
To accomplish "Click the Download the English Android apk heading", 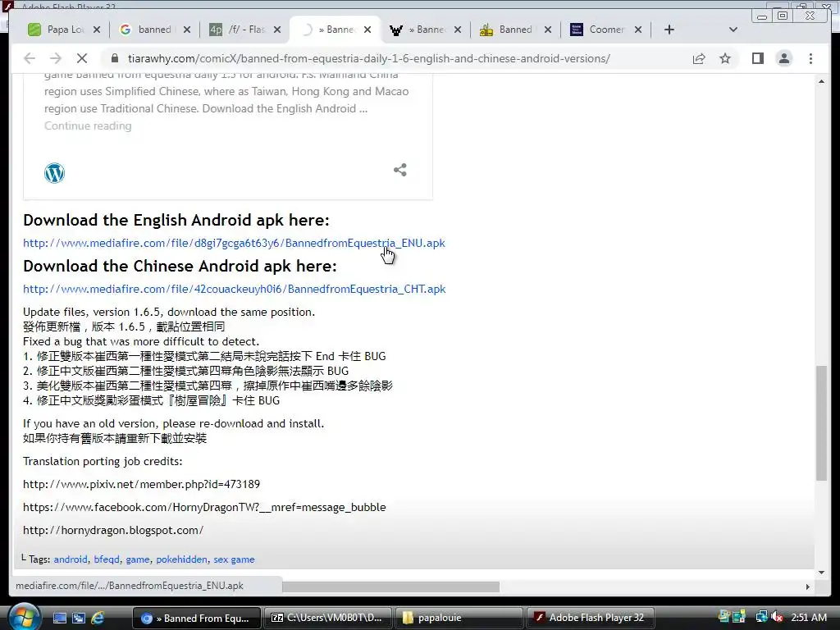I will click(x=176, y=220).
